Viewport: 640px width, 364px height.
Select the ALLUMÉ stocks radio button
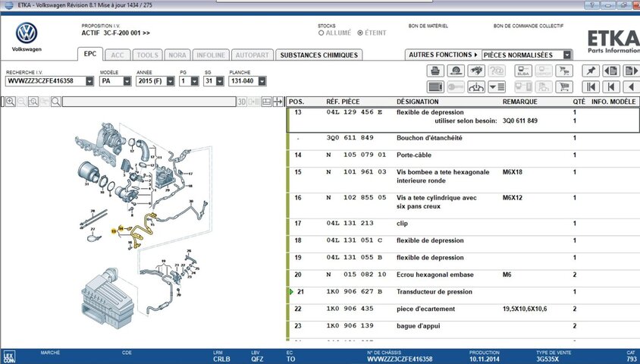pyautogui.click(x=322, y=33)
